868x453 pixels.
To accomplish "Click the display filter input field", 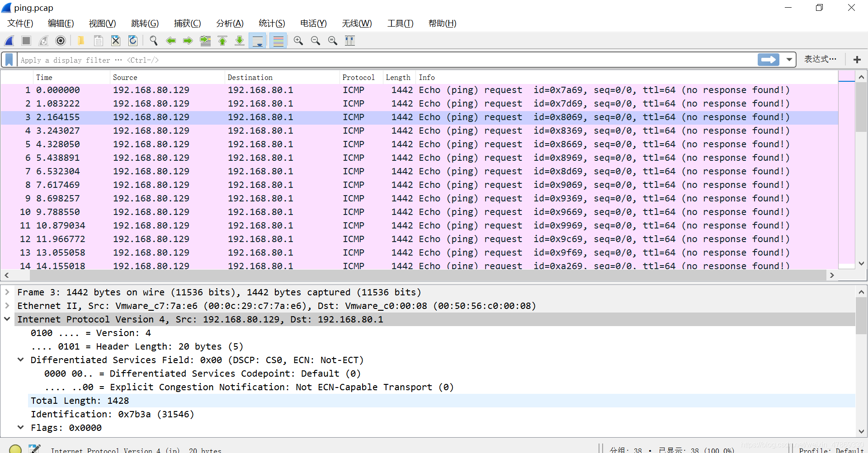I will 387,60.
